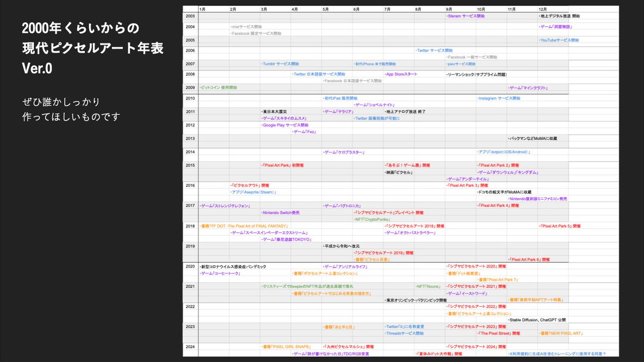Select the 'Nintendo Switch発売' cell
The image size is (644, 362).
click(280, 213)
